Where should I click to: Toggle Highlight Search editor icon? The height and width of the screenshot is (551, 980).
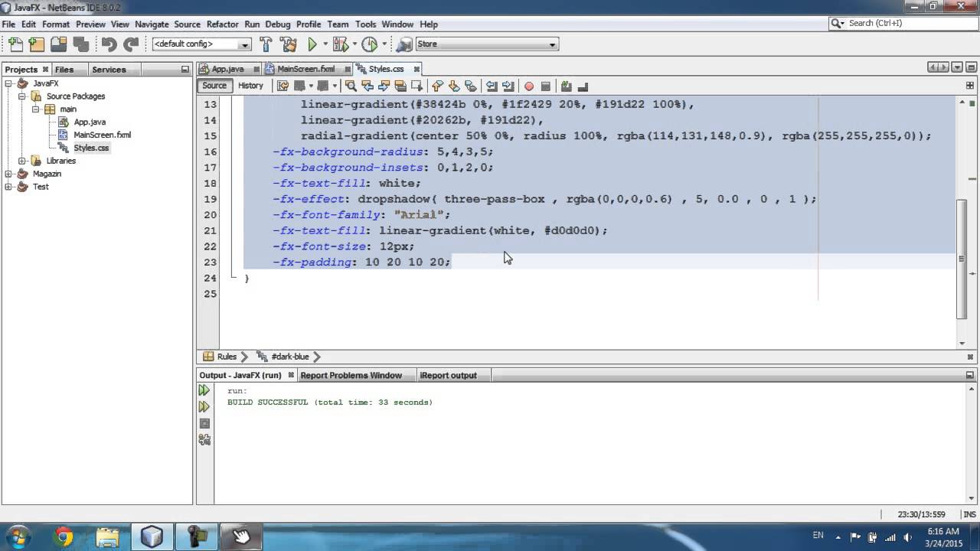tap(400, 86)
